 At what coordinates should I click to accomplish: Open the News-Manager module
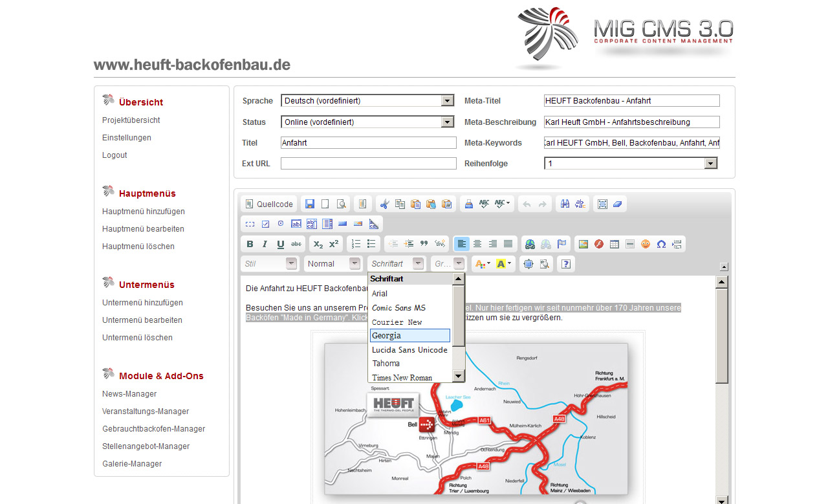click(x=129, y=394)
